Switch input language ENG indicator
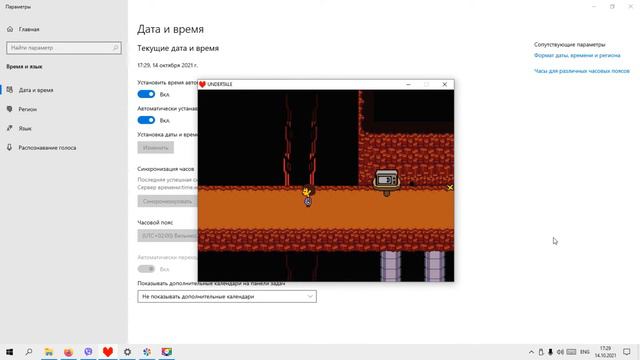The width and height of the screenshot is (640, 360). coord(584,352)
